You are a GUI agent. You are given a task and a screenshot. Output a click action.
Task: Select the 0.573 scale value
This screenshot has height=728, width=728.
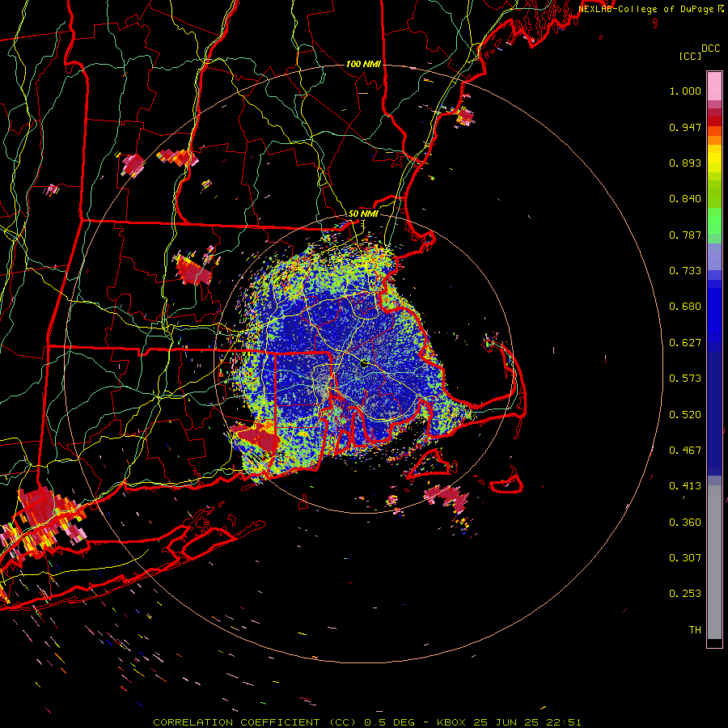[x=685, y=379]
